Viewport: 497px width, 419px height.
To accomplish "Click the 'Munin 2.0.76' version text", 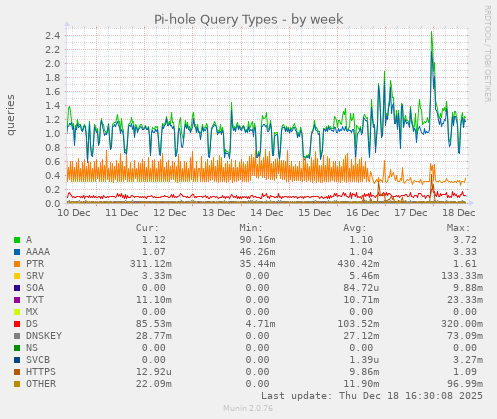I will (x=248, y=408).
